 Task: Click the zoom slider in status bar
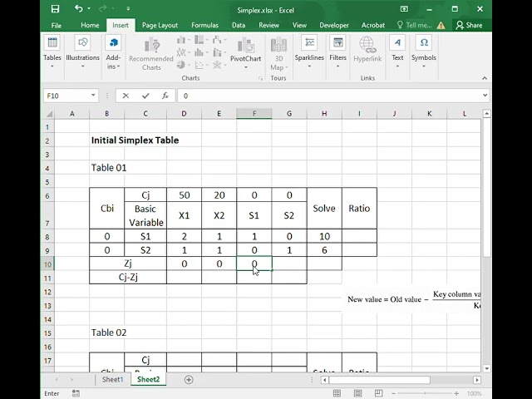point(425,393)
